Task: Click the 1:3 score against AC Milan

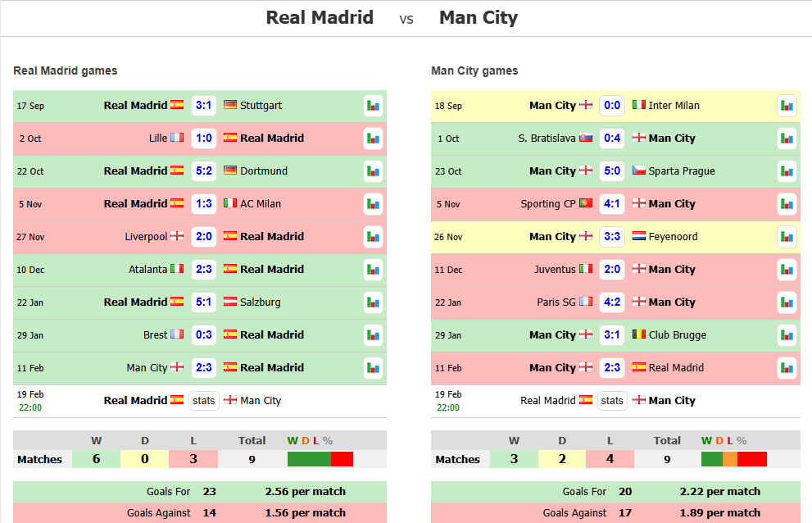Action: [x=203, y=203]
